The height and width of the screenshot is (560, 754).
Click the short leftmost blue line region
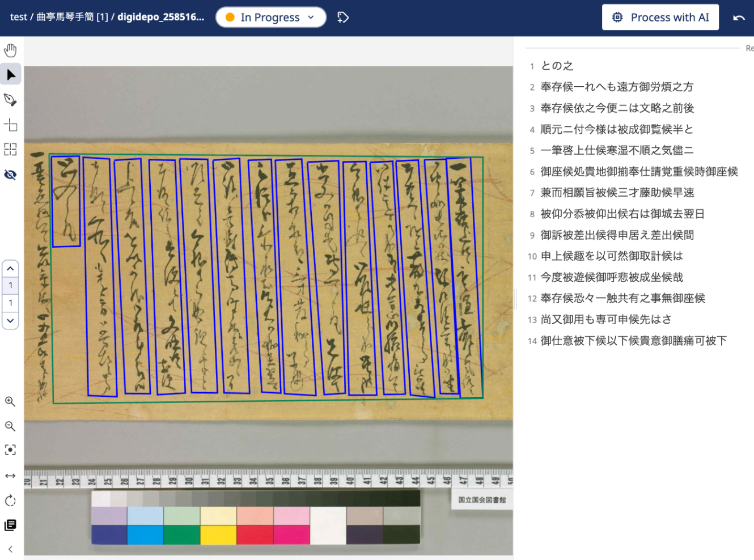(x=66, y=201)
